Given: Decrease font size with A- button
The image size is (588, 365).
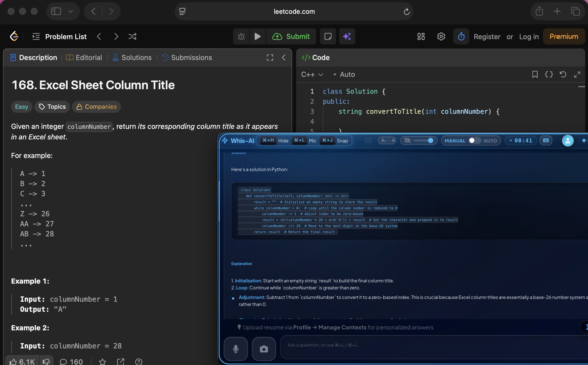Looking at the screenshot, I should (383, 140).
